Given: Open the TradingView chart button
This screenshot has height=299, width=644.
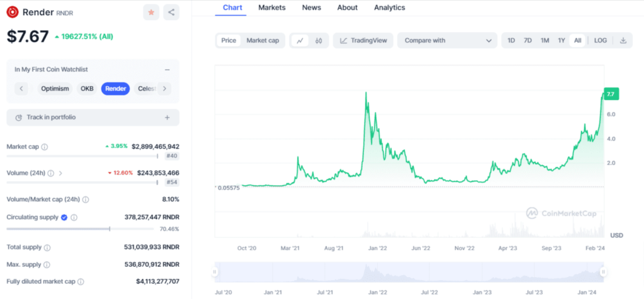Looking at the screenshot, I should (364, 40).
